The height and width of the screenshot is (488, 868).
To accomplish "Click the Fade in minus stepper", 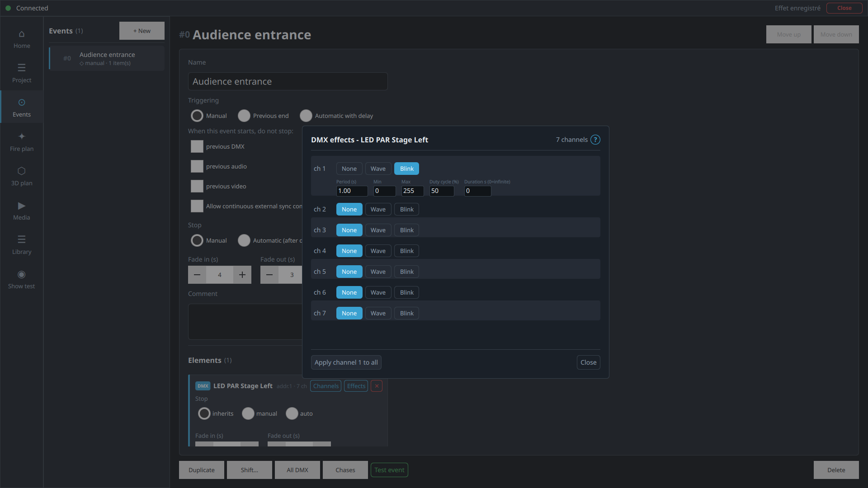I will 197,275.
